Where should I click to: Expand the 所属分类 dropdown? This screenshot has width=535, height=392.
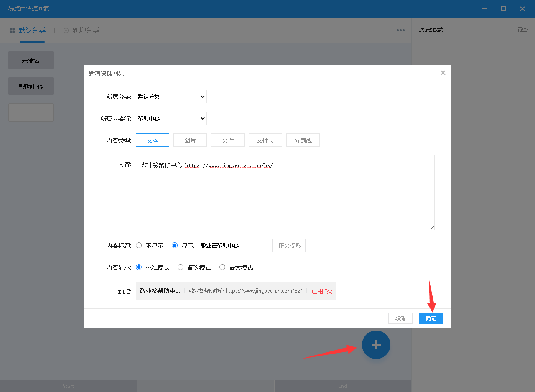coord(171,97)
